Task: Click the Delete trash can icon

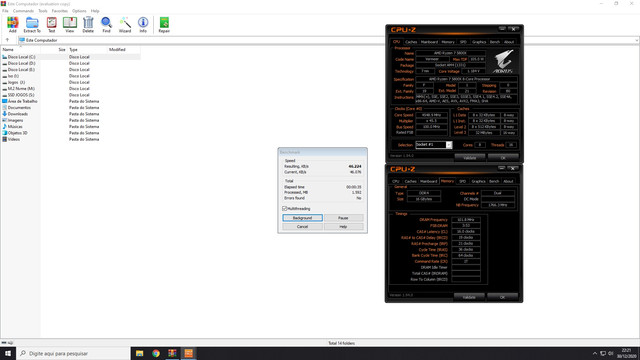Action: click(88, 23)
